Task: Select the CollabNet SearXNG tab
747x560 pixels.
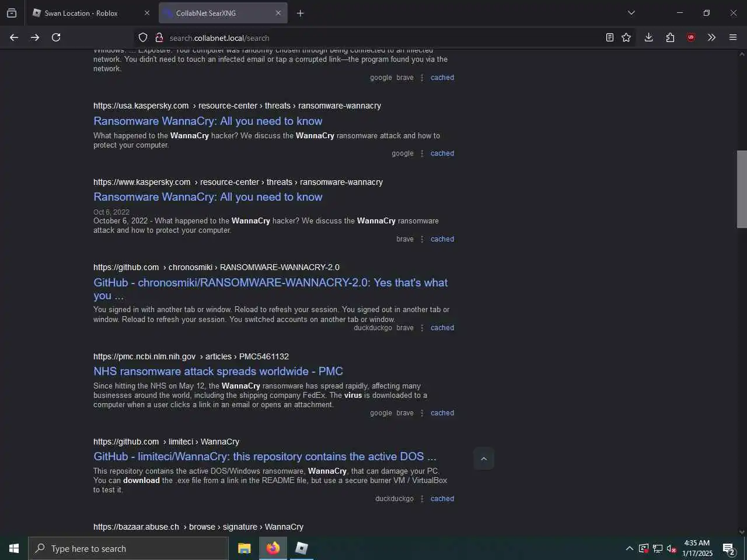Action: pyautogui.click(x=224, y=13)
